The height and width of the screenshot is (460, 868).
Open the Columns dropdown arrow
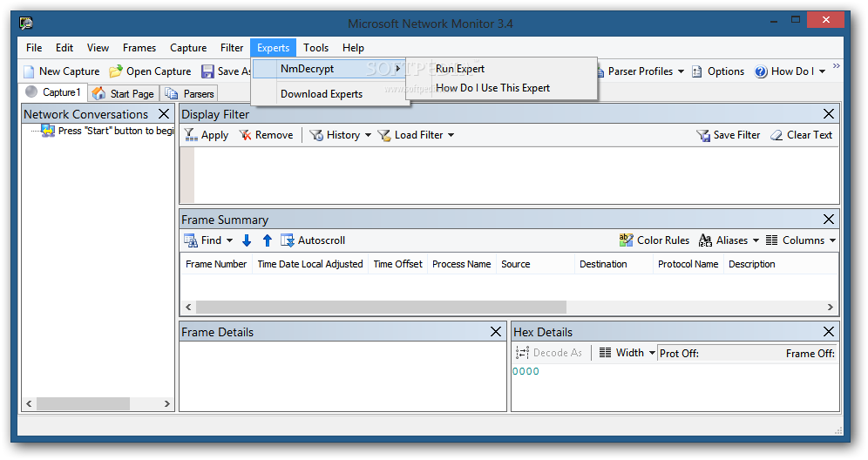point(832,240)
